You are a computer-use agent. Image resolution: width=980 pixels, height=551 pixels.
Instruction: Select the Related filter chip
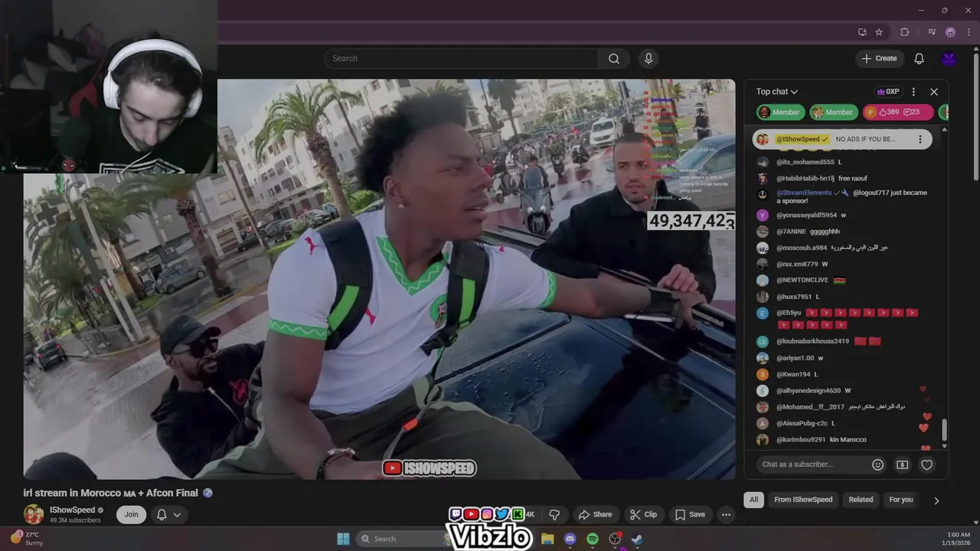pyautogui.click(x=861, y=500)
